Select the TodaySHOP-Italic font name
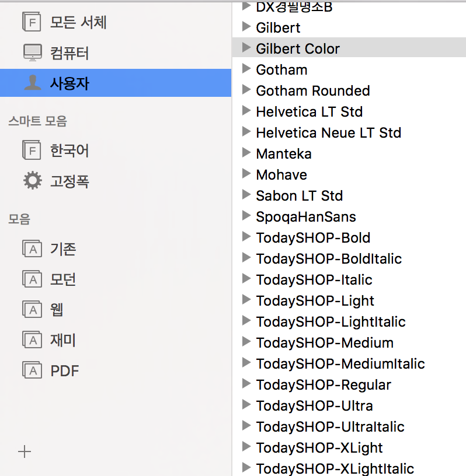The image size is (466, 476). tap(314, 280)
